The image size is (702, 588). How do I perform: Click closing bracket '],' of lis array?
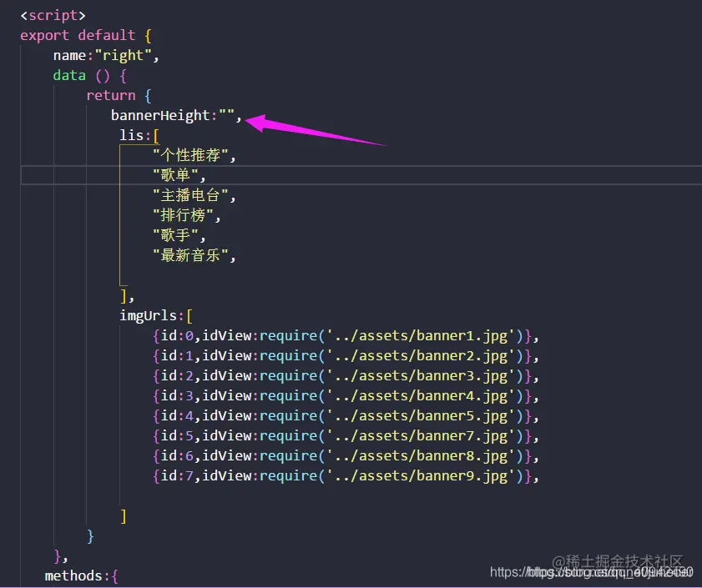[127, 296]
